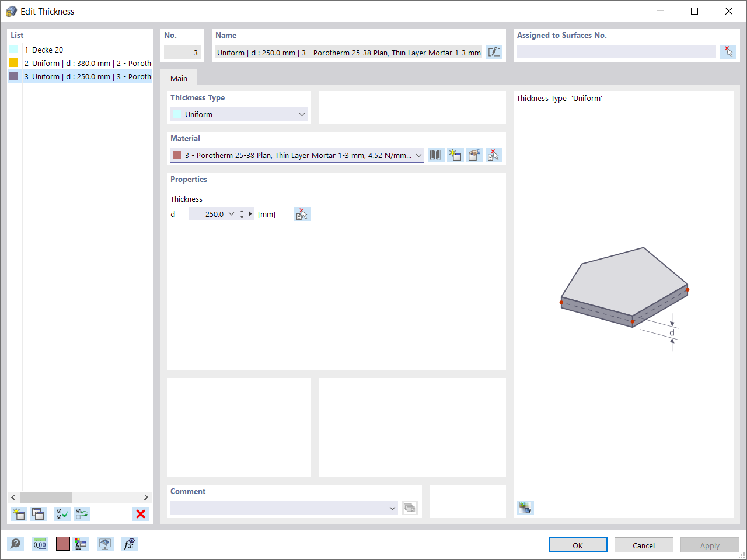Image resolution: width=747 pixels, height=560 pixels.
Task: Open the material library book icon
Action: coord(436,155)
